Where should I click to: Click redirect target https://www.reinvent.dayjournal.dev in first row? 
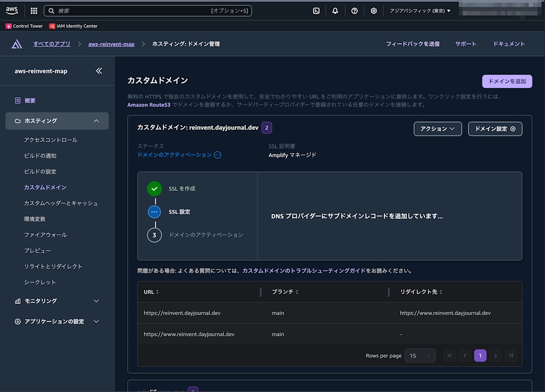445,313
